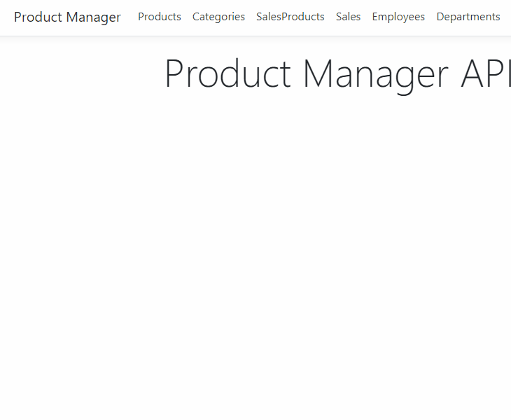Click the large page title text
The width and height of the screenshot is (511, 420).
[337, 74]
